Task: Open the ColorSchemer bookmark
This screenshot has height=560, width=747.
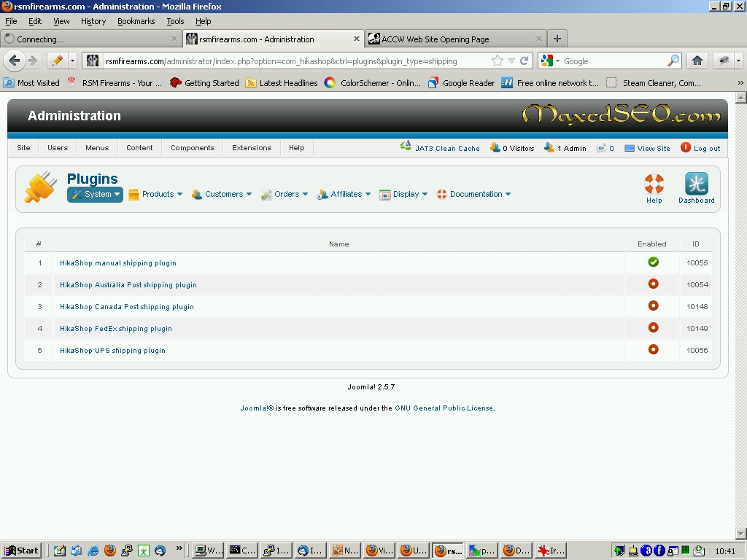Action: pyautogui.click(x=373, y=83)
